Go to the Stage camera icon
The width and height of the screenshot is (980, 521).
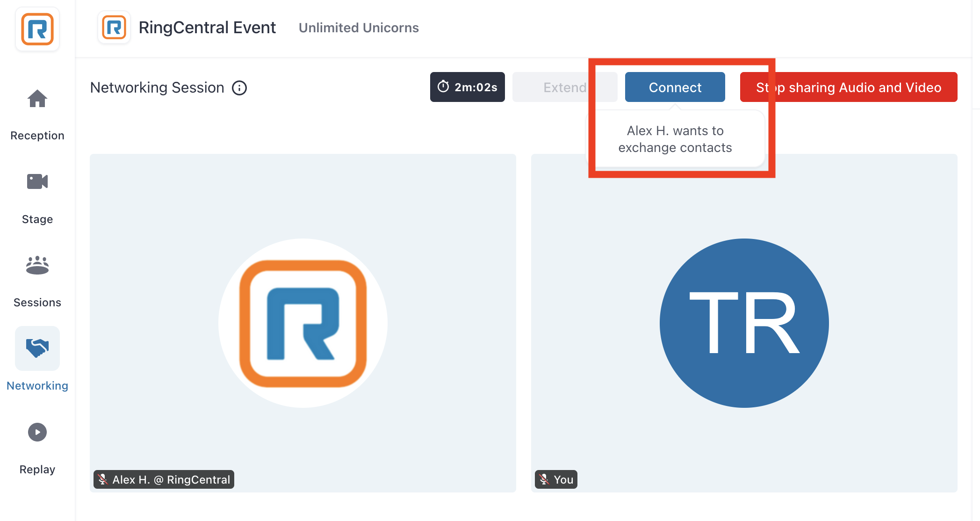pos(37,181)
